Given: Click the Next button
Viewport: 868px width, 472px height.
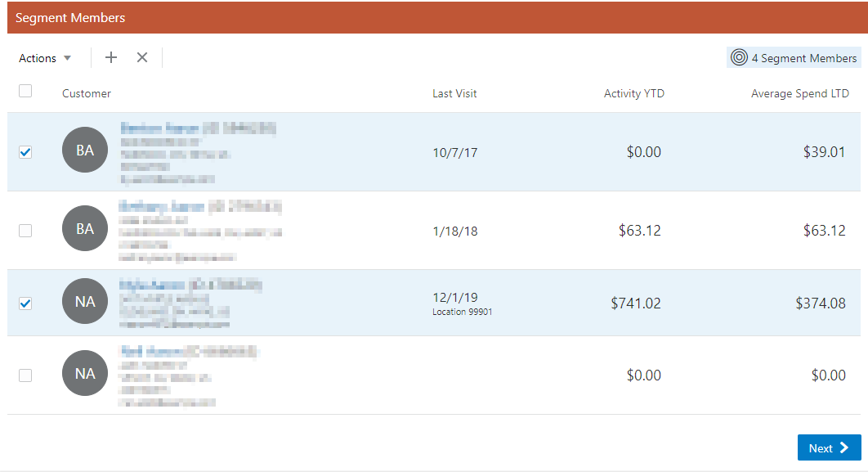Looking at the screenshot, I should coord(830,447).
